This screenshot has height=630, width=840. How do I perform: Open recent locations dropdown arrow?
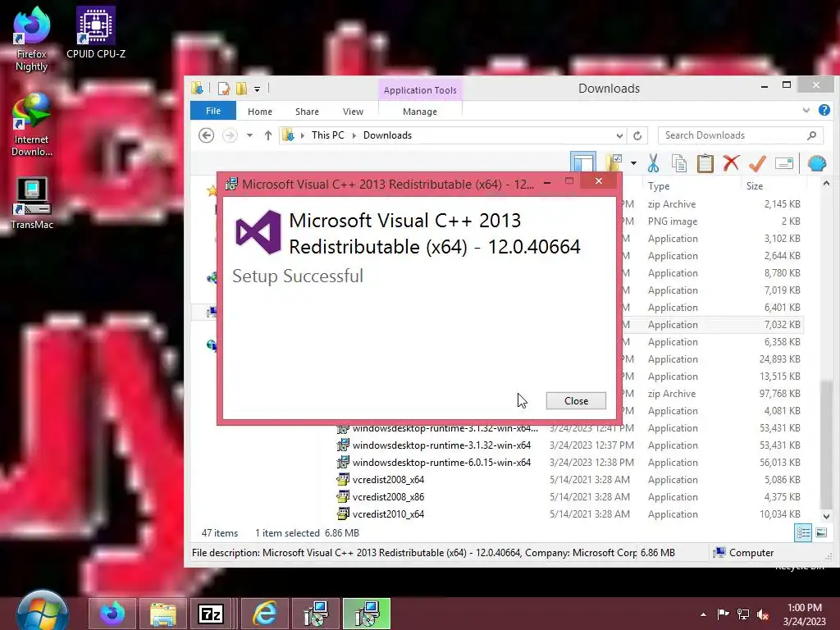pyautogui.click(x=249, y=135)
